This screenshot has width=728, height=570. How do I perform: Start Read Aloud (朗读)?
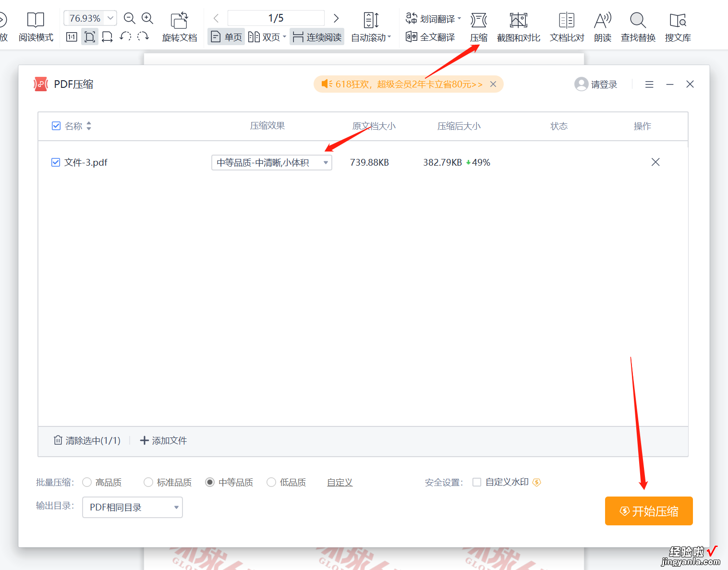[603, 27]
